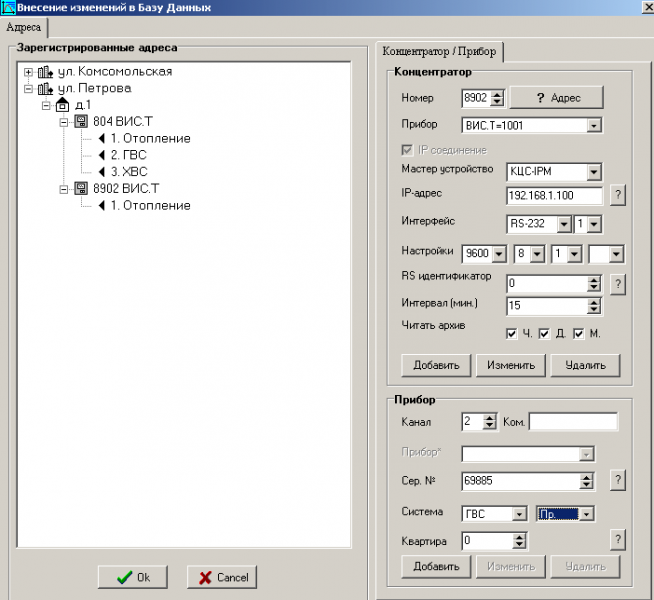This screenshot has height=600, width=654.
Task: Click Удалить in the Прибор group
Action: pos(586,567)
